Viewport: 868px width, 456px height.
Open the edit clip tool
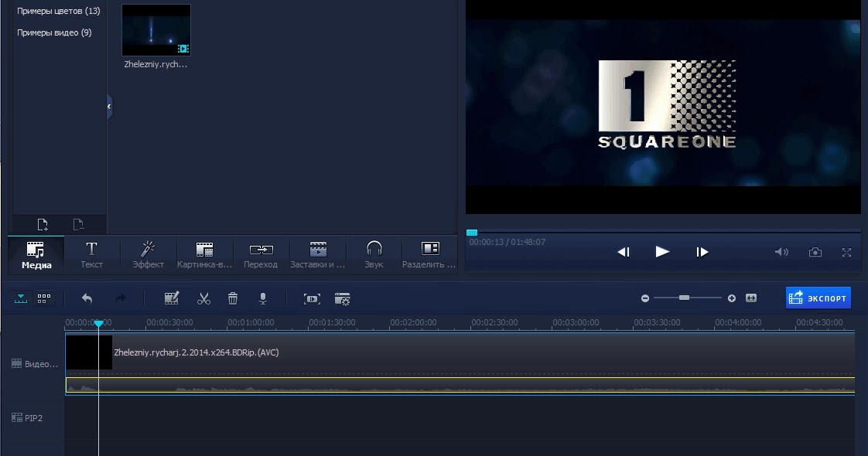coord(172,298)
